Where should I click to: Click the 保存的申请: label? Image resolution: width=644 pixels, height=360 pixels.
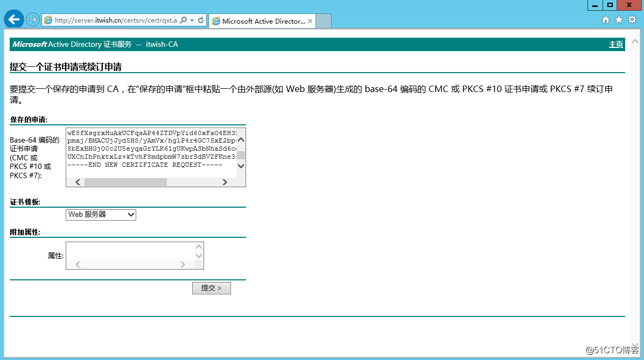[x=29, y=120]
